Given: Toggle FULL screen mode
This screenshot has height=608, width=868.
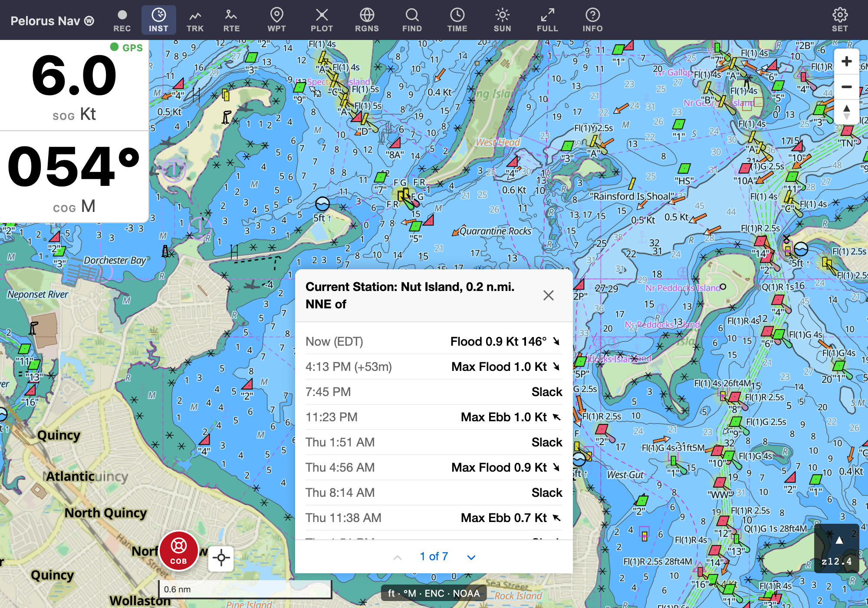Looking at the screenshot, I should point(547,20).
